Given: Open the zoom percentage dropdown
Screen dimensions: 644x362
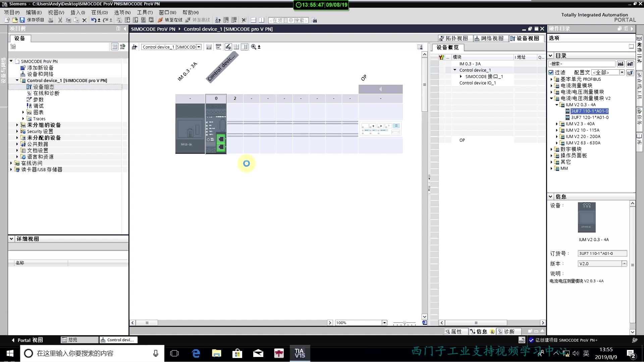Looking at the screenshot, I should [384, 323].
